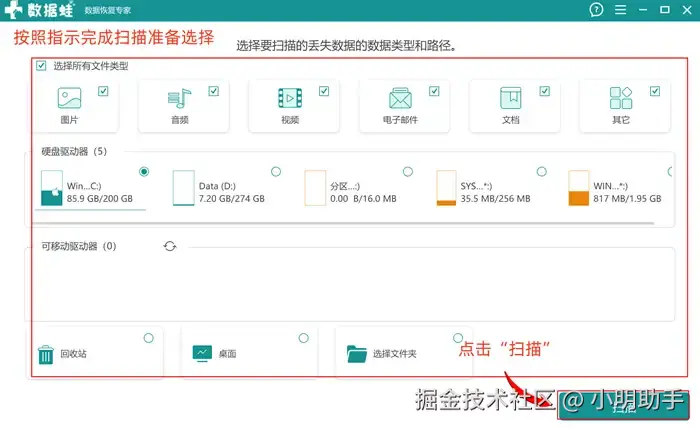Open the hamburger menu in title bar
The image size is (700, 428).
click(620, 10)
